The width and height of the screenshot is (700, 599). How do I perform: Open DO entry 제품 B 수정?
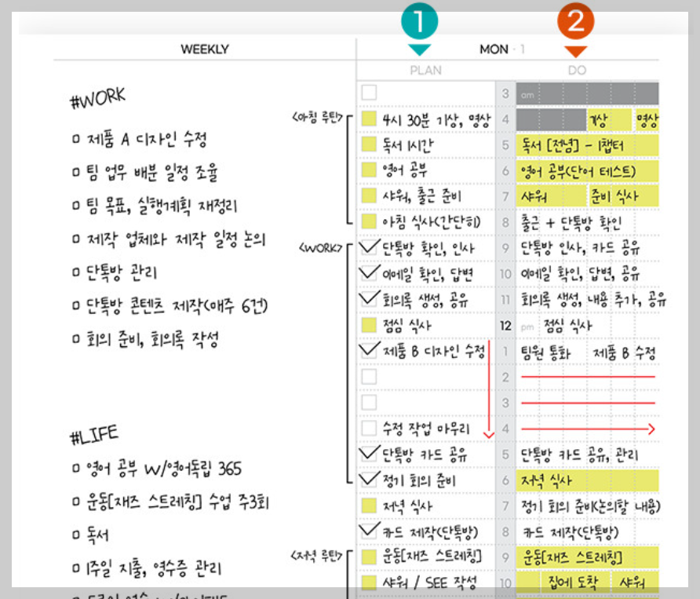pos(625,352)
